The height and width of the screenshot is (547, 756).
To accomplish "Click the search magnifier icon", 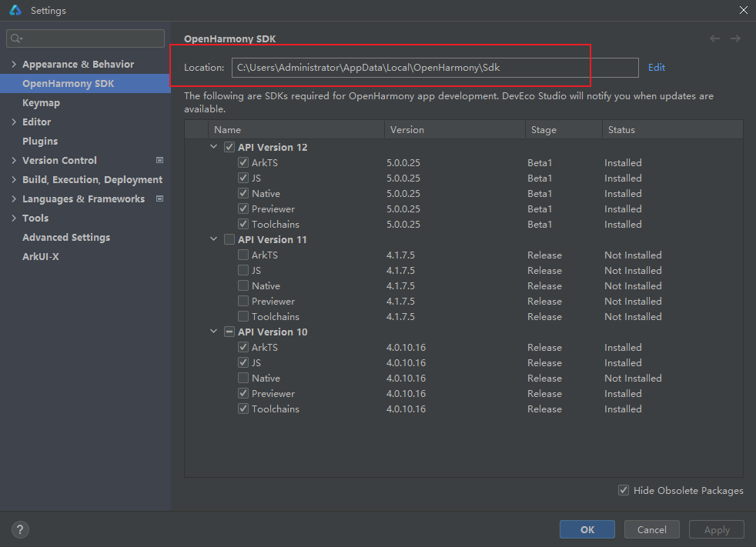I will coord(16,38).
